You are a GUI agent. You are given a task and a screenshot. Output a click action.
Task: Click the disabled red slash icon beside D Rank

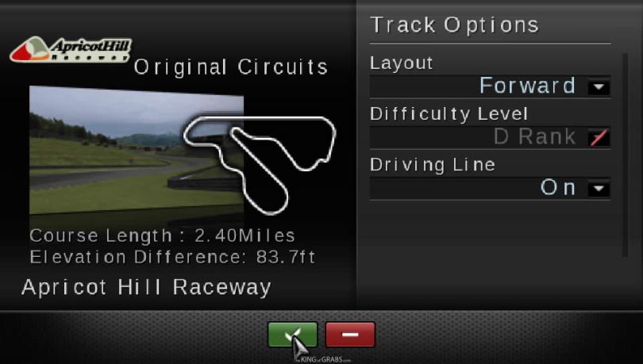click(x=599, y=137)
